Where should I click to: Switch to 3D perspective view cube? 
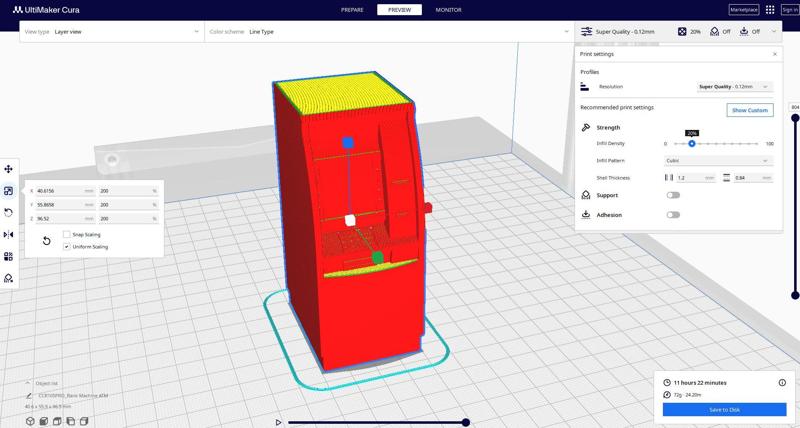pyautogui.click(x=31, y=421)
